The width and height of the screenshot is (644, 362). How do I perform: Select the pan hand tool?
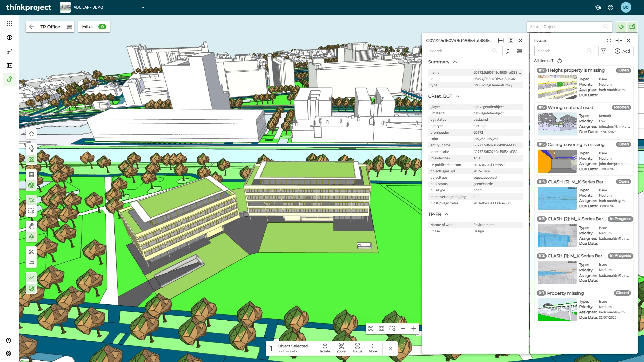[31, 226]
